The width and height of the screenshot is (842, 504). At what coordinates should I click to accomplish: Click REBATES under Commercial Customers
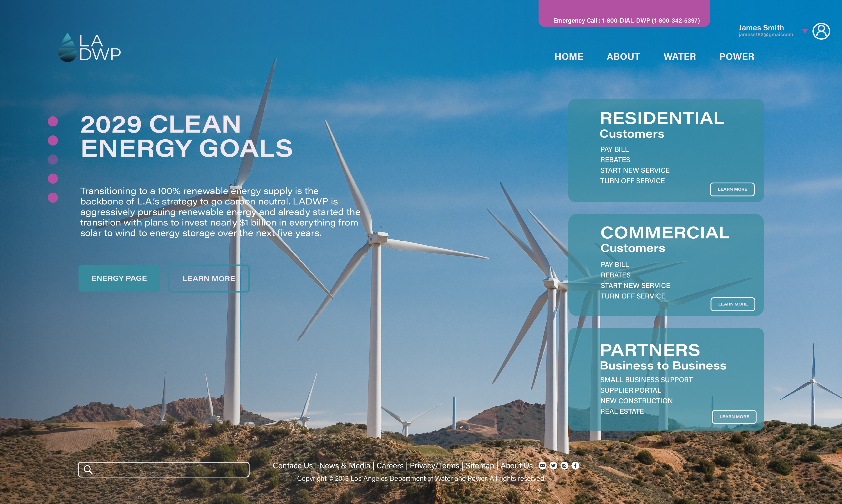tap(615, 275)
